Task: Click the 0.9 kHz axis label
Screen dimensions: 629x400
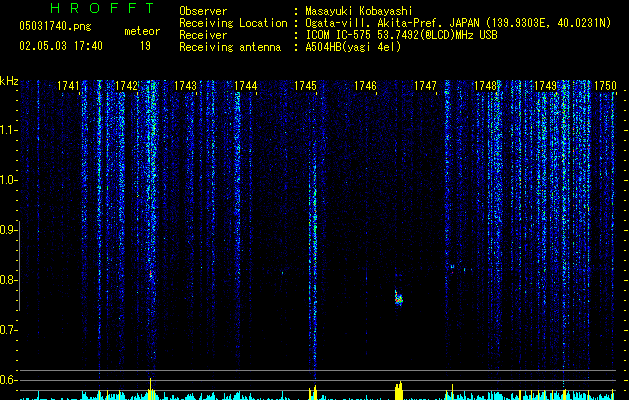Action: pyautogui.click(x=9, y=230)
